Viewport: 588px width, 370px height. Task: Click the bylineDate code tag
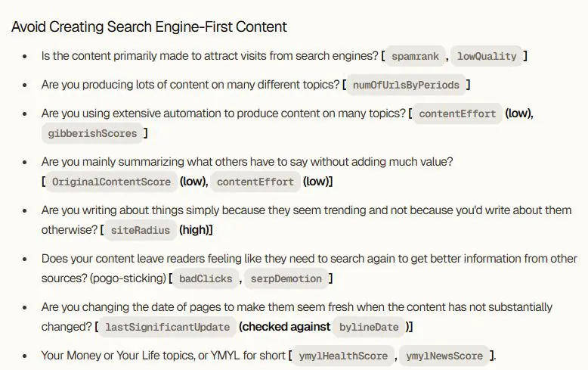tap(369, 327)
